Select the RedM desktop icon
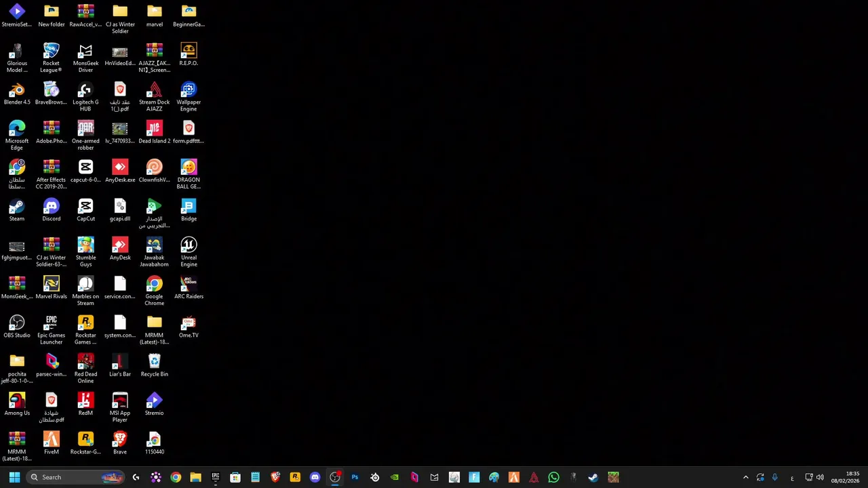Image resolution: width=868 pixels, height=488 pixels. pyautogui.click(x=85, y=404)
